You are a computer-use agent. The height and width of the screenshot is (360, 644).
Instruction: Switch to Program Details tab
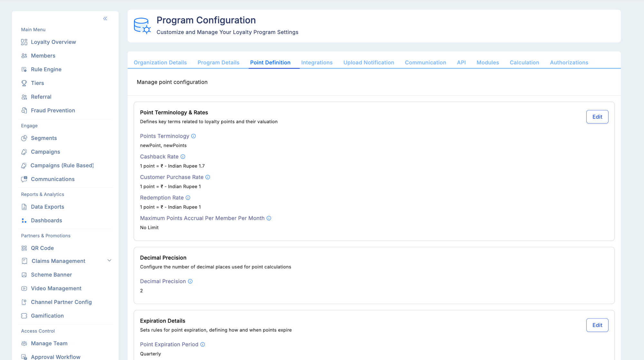point(218,62)
